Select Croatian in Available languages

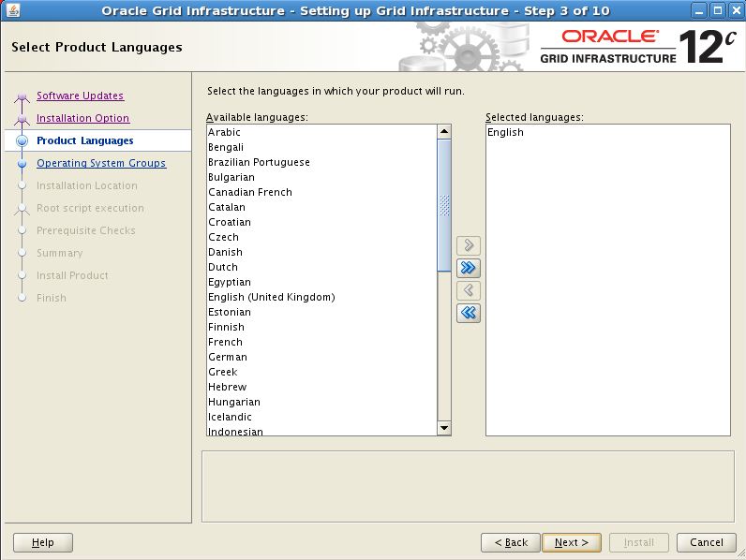[x=321, y=222]
